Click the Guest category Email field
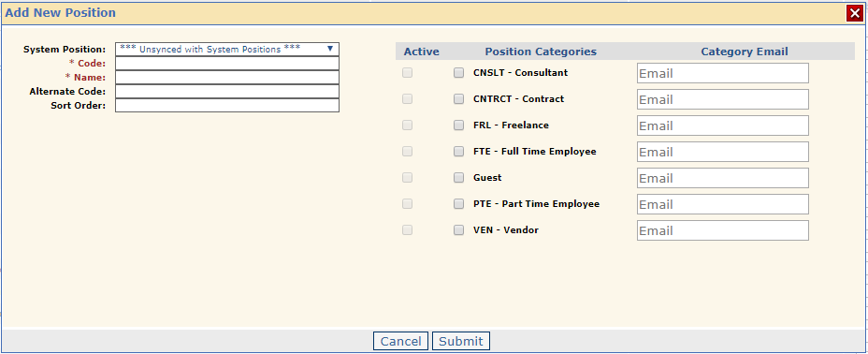Viewport: 868px width, 354px height. coord(722,178)
